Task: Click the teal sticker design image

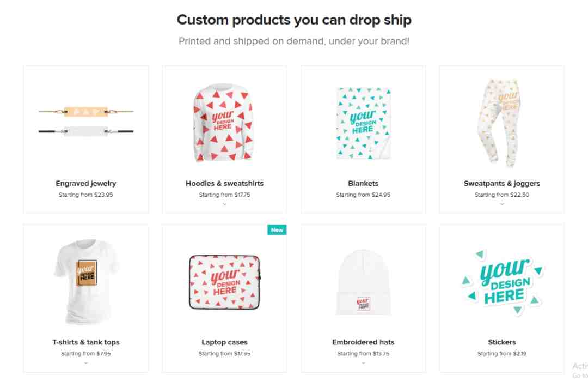Action: click(502, 282)
